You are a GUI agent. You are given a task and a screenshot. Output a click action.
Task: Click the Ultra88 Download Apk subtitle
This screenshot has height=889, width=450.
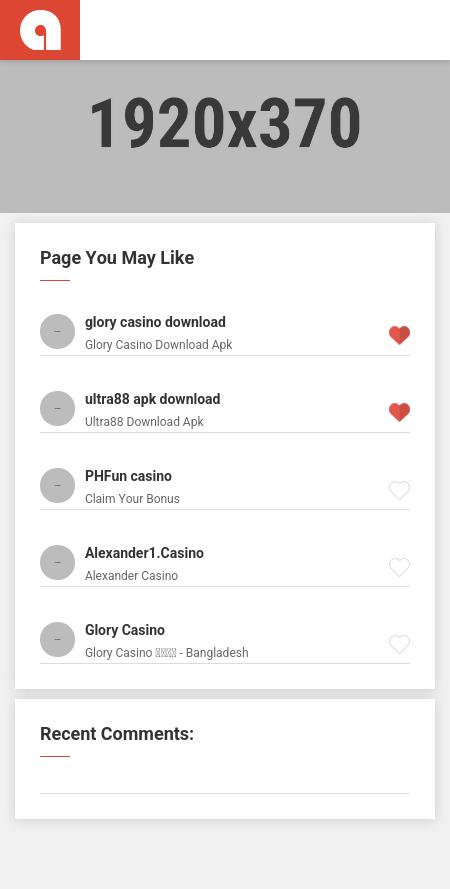[144, 422]
